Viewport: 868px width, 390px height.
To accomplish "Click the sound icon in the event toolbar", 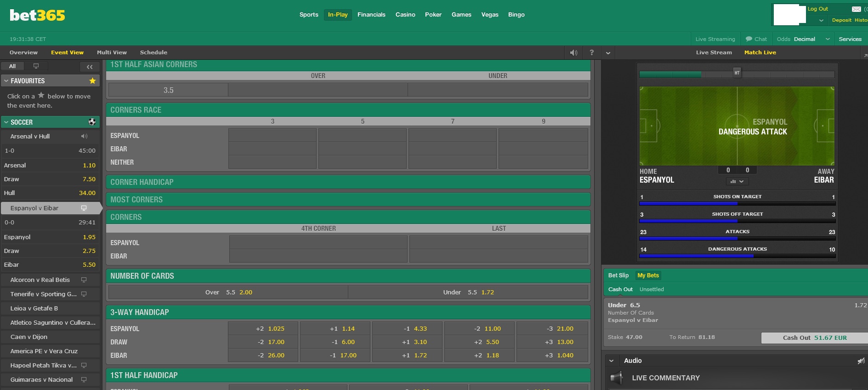I will pos(573,52).
